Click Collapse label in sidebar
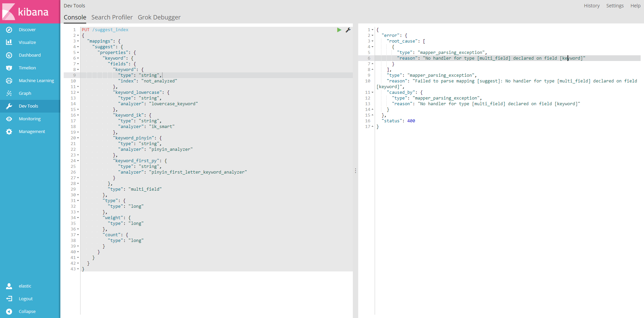This screenshot has width=644, height=318. tap(27, 312)
